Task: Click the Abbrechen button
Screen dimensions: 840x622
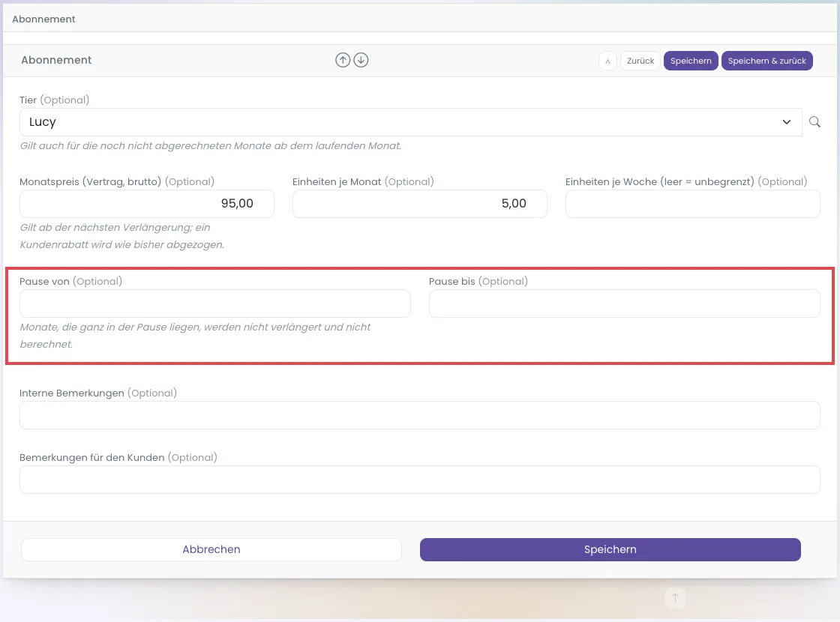Action: [x=211, y=550]
